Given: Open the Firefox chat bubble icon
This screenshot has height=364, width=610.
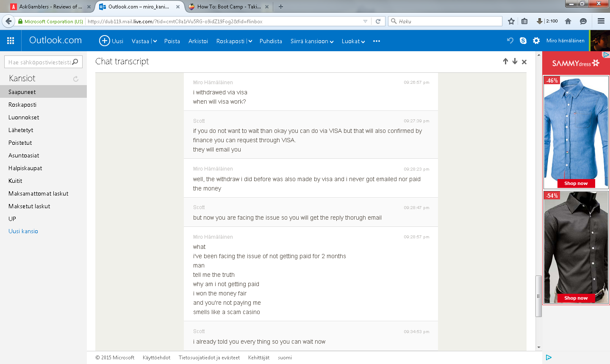Looking at the screenshot, I should [x=583, y=21].
